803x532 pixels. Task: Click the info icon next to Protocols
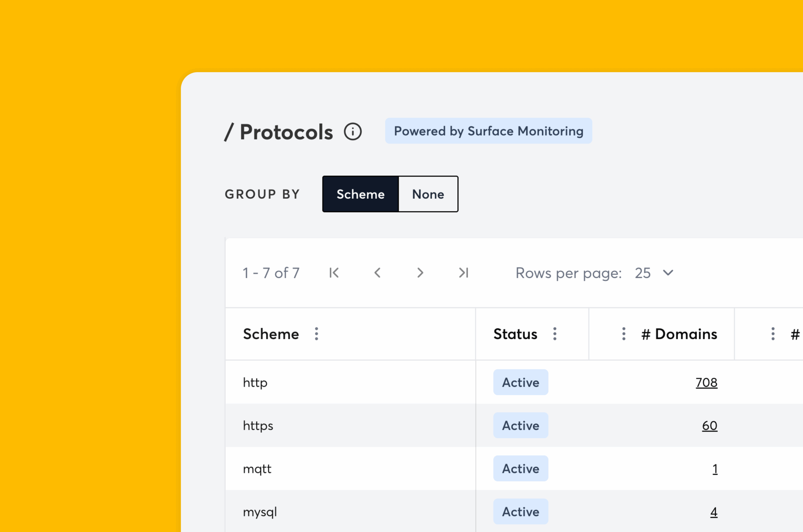pos(353,132)
